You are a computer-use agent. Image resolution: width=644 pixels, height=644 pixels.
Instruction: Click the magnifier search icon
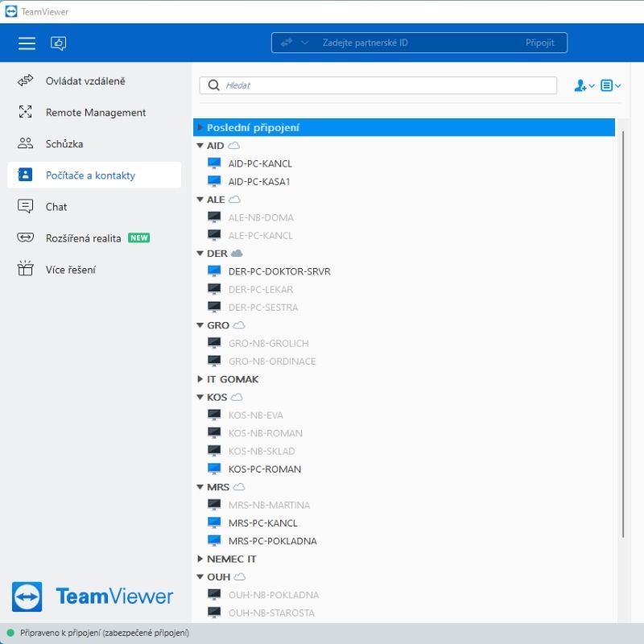pyautogui.click(x=213, y=85)
